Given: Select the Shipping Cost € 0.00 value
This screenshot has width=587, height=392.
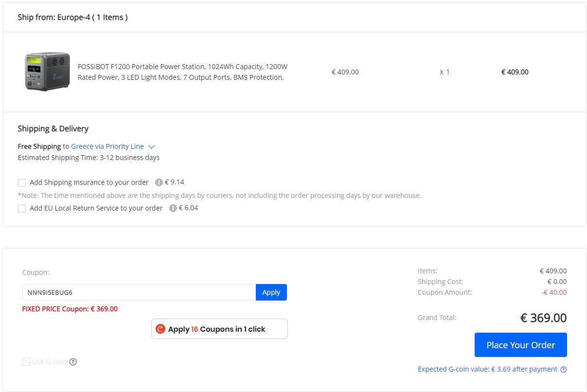Looking at the screenshot, I should click(557, 282).
